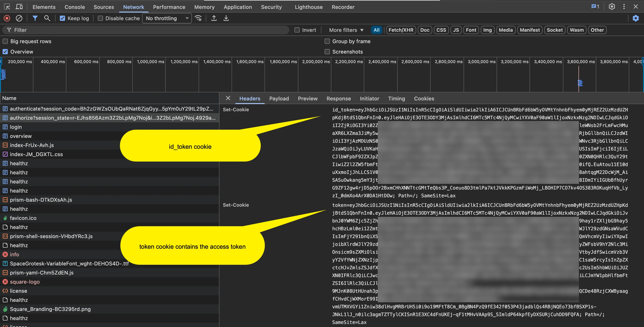This screenshot has width=644, height=327.
Task: Select the login request row
Action: (110, 127)
